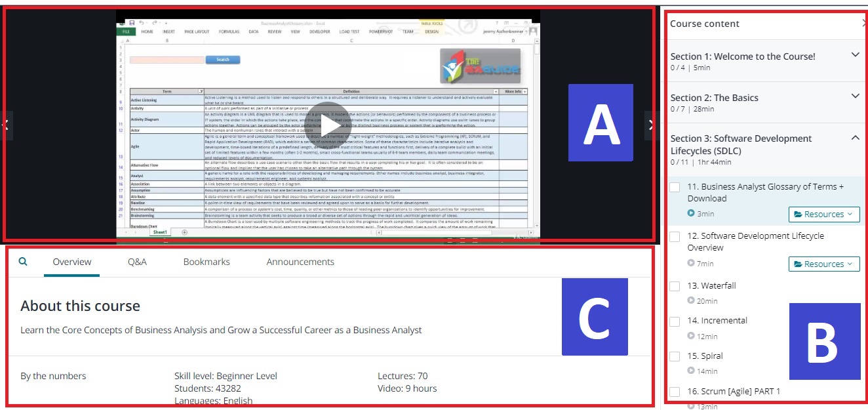Open the Bookmarks tab
Viewport: 868px width, 410px height.
point(207,262)
